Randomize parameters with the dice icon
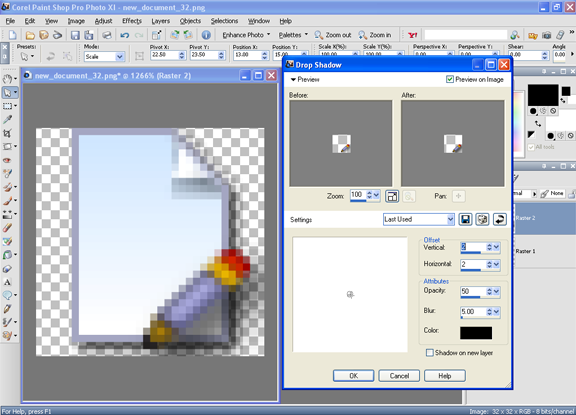 click(x=482, y=219)
